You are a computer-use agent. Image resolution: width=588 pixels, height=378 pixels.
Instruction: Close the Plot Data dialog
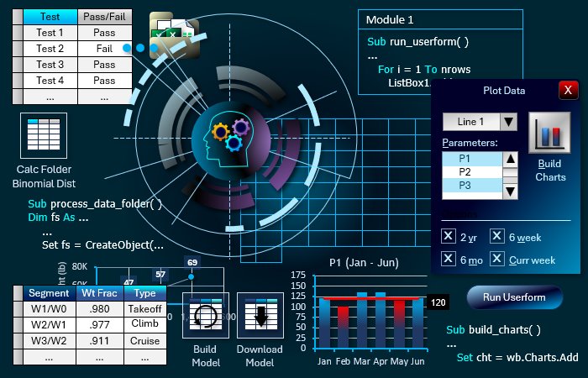click(x=568, y=90)
